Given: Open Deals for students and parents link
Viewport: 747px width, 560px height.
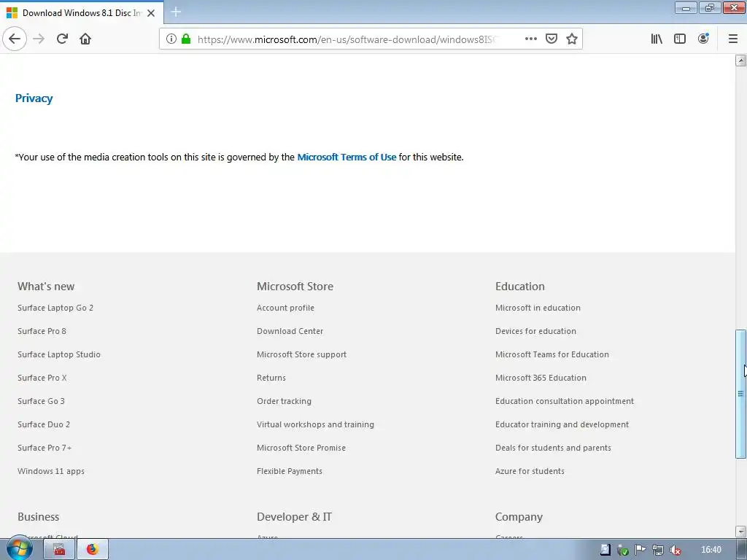Looking at the screenshot, I should (x=553, y=448).
